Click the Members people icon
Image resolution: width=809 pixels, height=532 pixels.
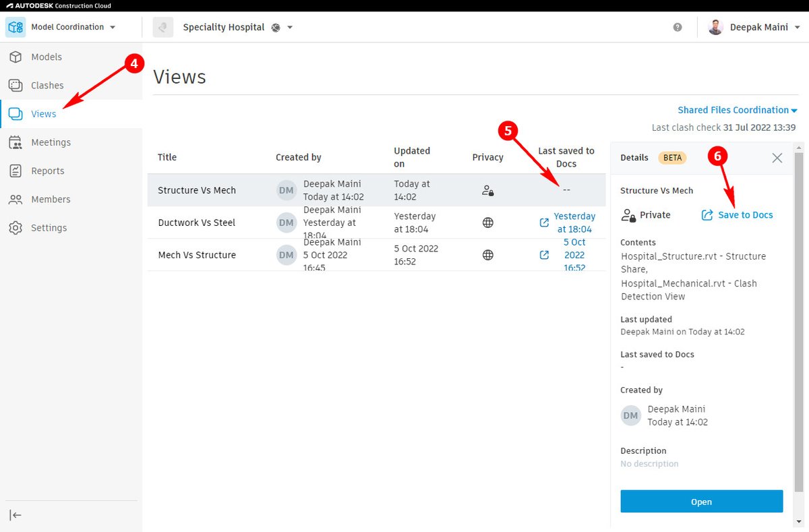pos(16,200)
